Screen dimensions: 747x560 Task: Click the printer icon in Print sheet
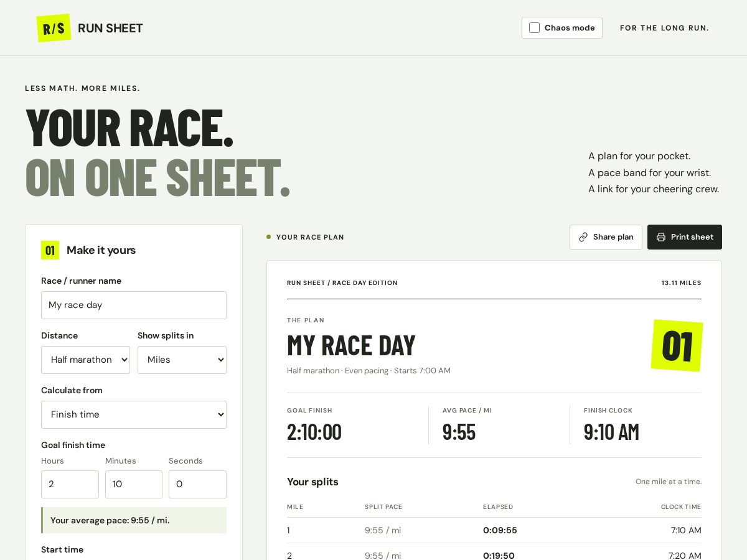(661, 237)
